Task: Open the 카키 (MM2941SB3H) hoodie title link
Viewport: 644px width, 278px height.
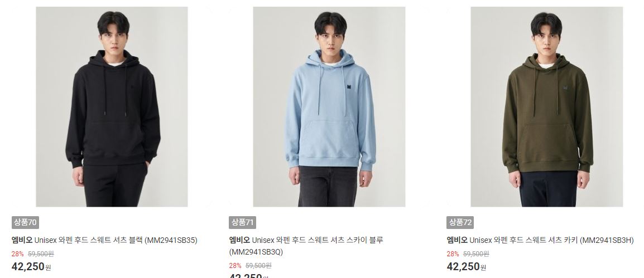Action: tap(540, 240)
